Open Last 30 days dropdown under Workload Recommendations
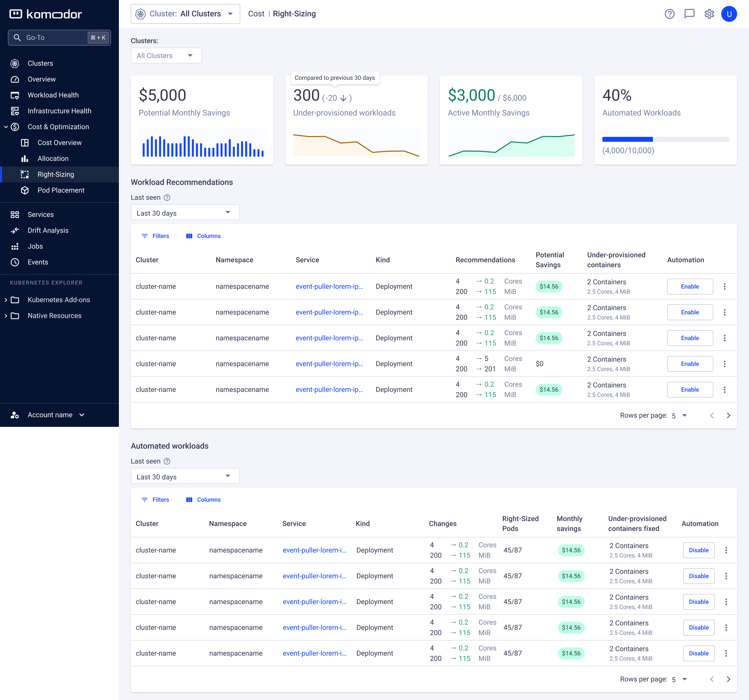749x700 pixels. [x=185, y=213]
